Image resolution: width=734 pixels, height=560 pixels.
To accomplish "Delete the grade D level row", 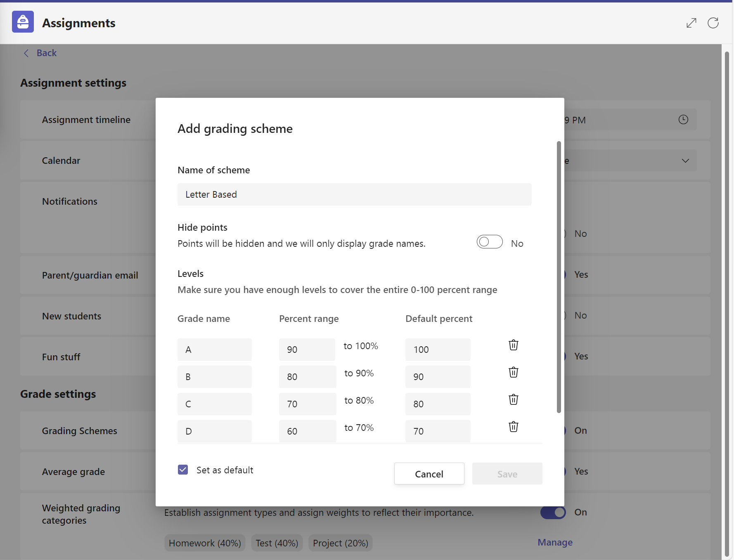I will click(513, 427).
